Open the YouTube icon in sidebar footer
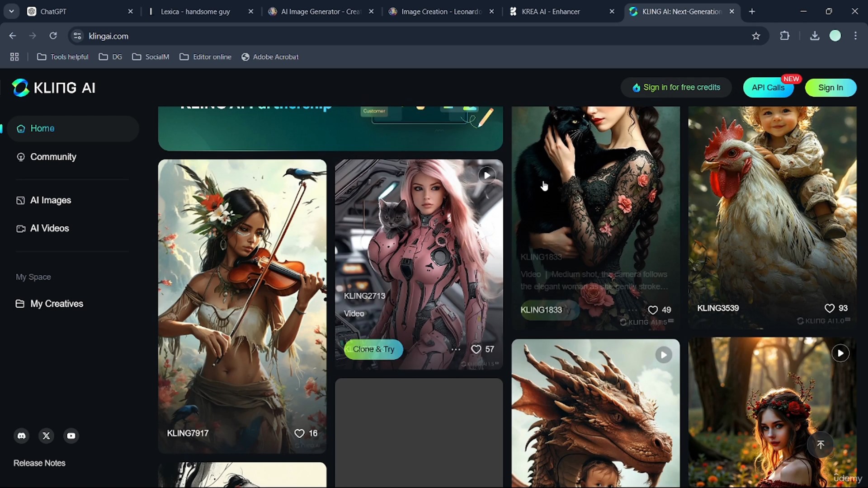 (71, 436)
